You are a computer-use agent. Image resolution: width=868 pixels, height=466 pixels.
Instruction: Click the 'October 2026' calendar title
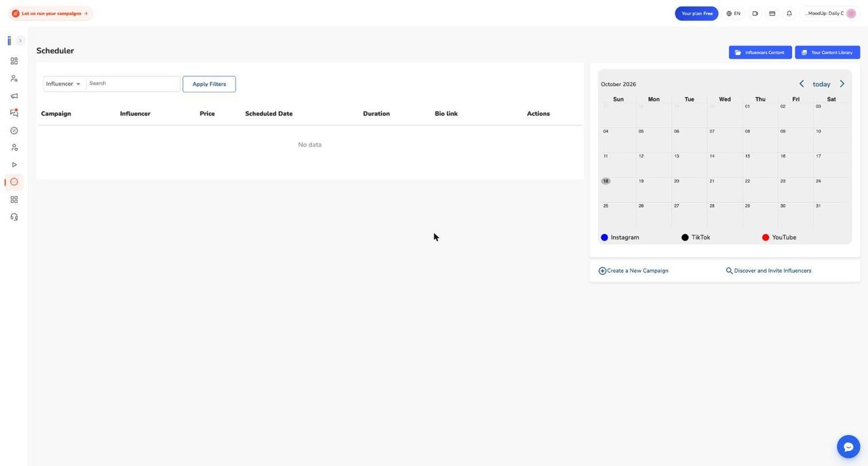click(x=618, y=85)
